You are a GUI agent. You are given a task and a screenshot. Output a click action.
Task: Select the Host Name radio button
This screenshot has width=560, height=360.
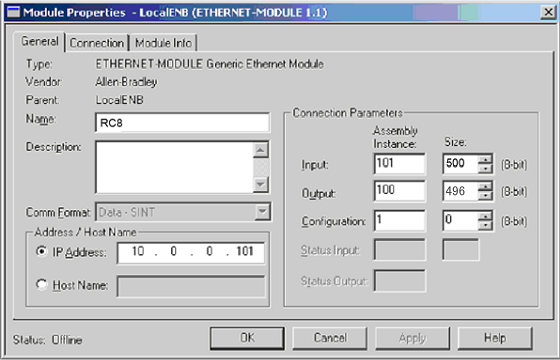41,284
